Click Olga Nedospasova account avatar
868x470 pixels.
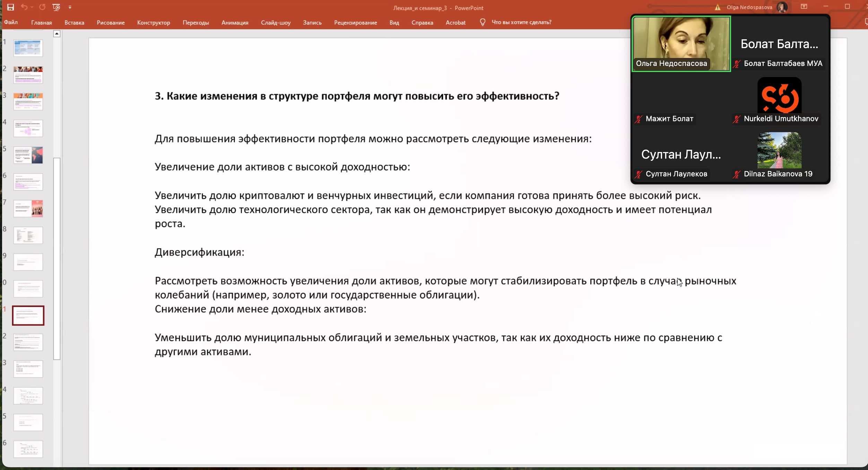tap(782, 7)
